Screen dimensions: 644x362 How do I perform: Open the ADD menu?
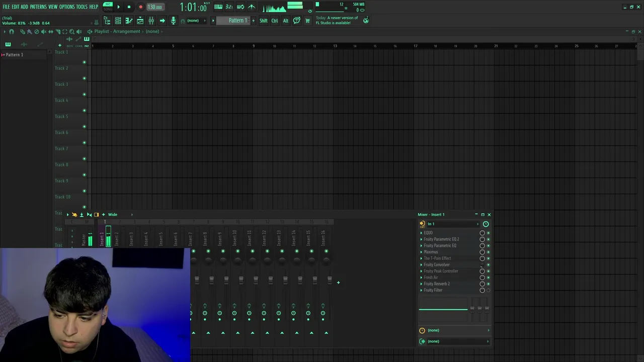click(24, 7)
